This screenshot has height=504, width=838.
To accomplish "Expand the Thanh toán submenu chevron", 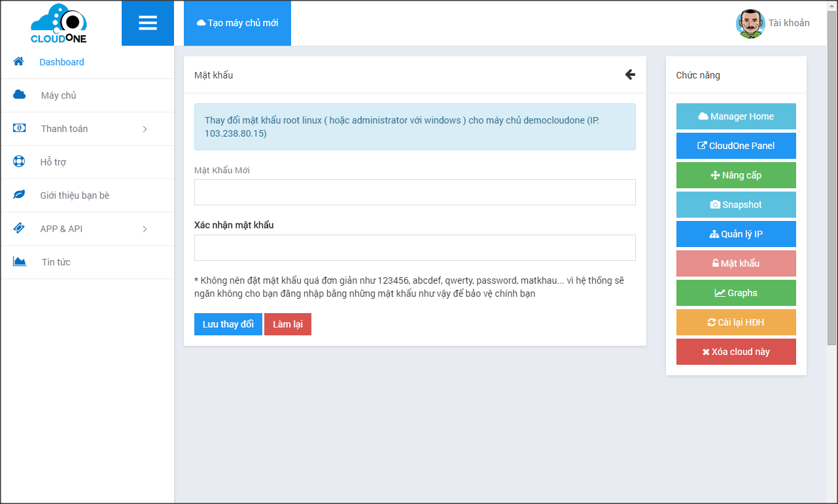I will point(145,129).
